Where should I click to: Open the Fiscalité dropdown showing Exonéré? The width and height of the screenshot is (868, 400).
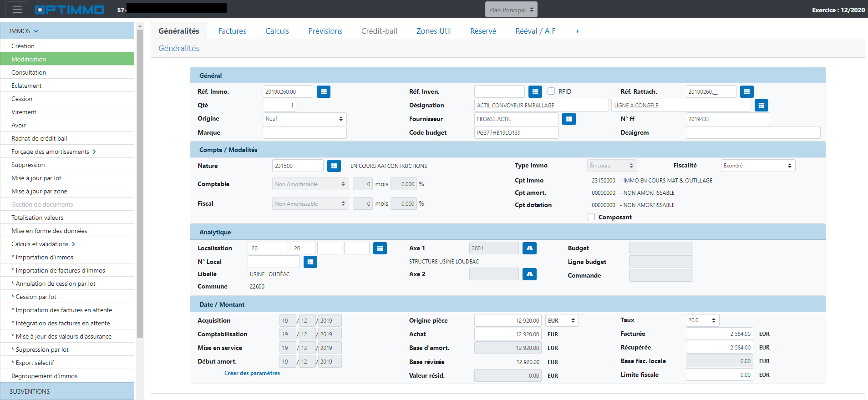coord(758,166)
